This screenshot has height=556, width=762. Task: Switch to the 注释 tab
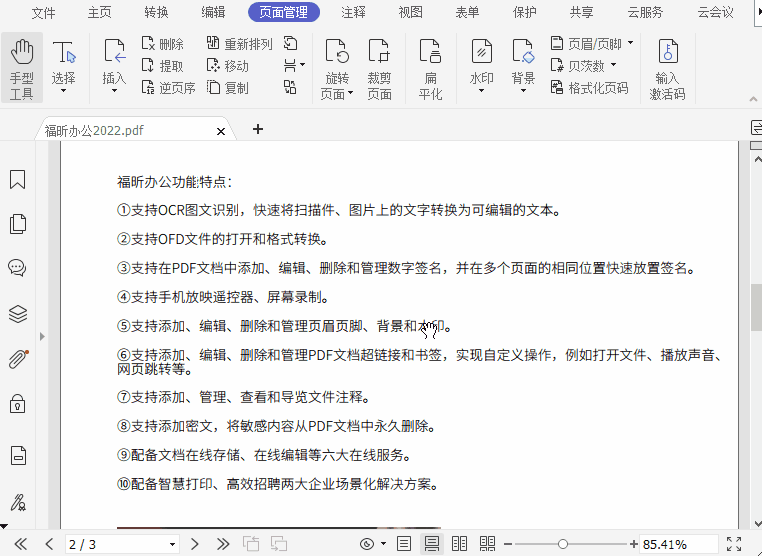click(x=353, y=12)
